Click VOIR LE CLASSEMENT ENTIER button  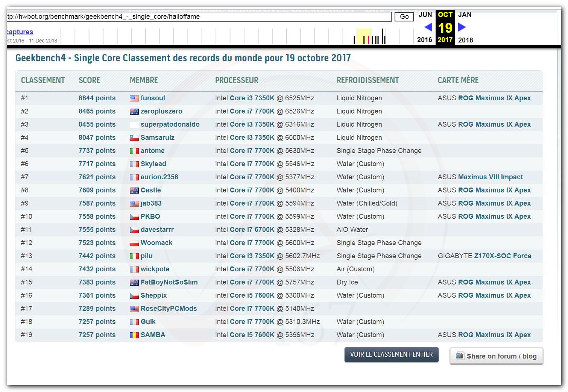(x=391, y=354)
